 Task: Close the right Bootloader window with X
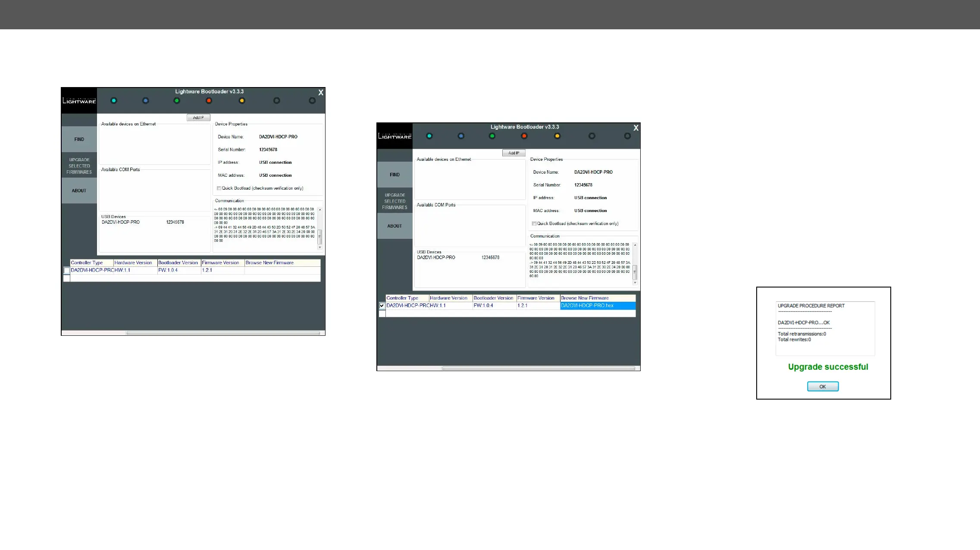[x=636, y=128]
